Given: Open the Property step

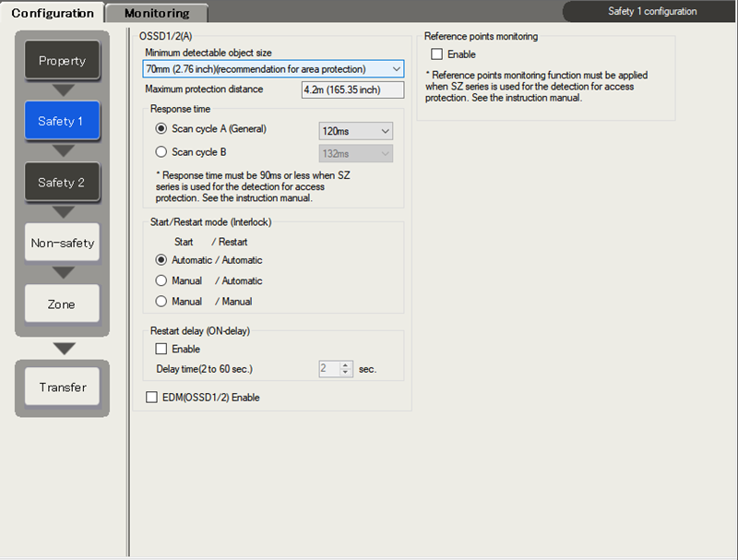Looking at the screenshot, I should click(62, 60).
